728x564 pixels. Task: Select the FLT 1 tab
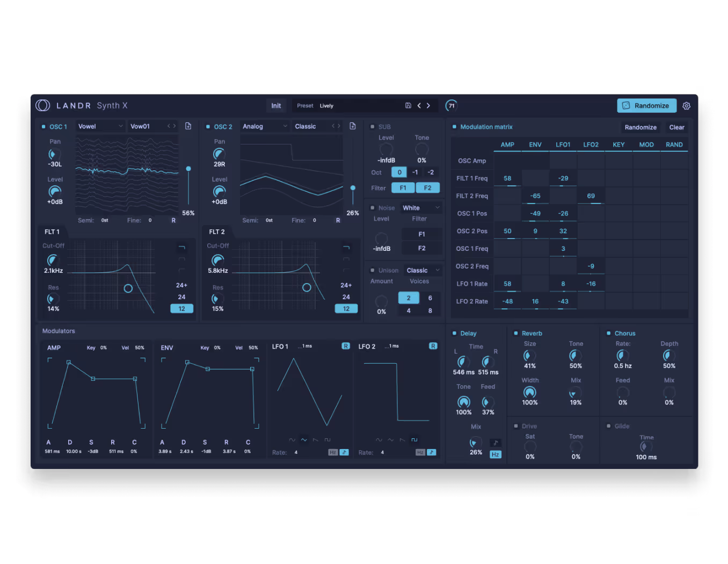click(x=52, y=232)
